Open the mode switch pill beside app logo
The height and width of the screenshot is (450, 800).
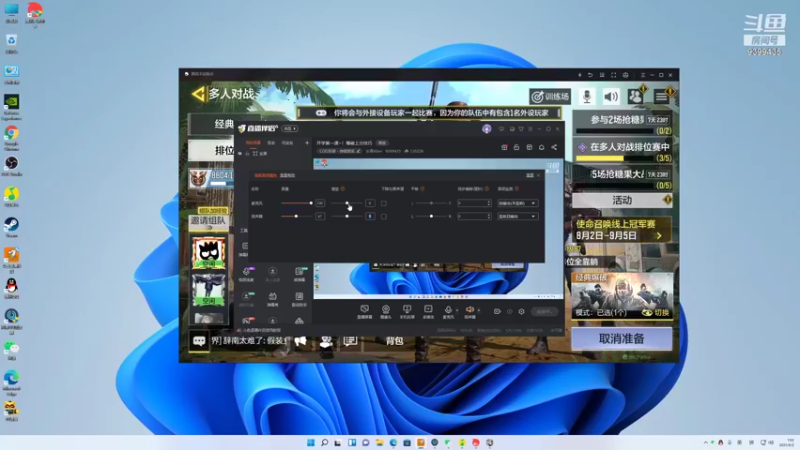(x=289, y=129)
